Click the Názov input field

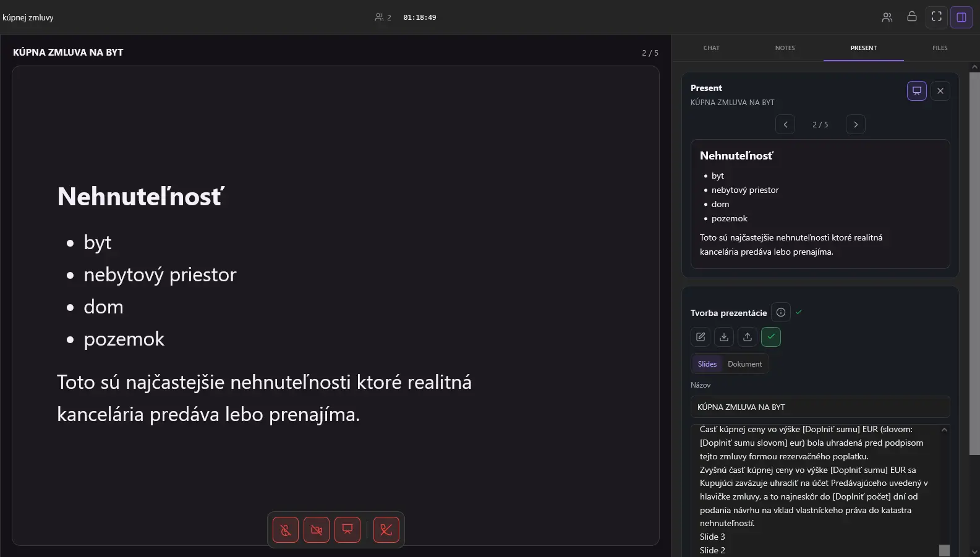click(820, 407)
